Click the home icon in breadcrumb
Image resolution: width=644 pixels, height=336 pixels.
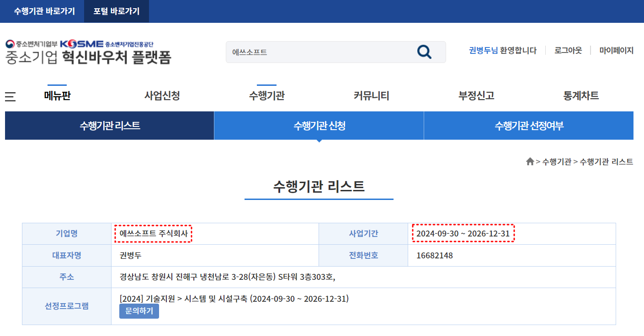(530, 162)
